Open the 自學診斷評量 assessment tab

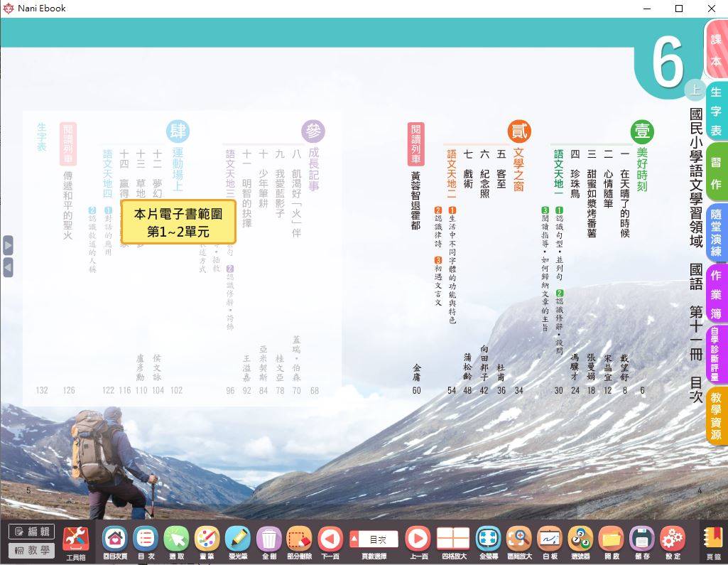click(717, 354)
